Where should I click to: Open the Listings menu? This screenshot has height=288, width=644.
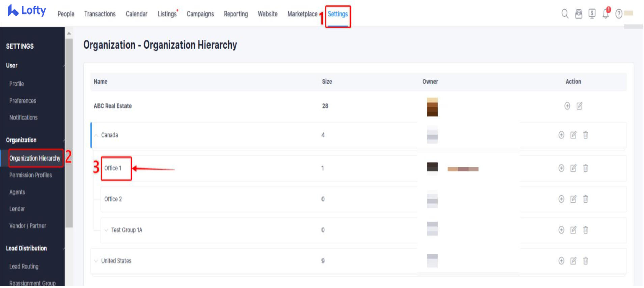(x=167, y=14)
